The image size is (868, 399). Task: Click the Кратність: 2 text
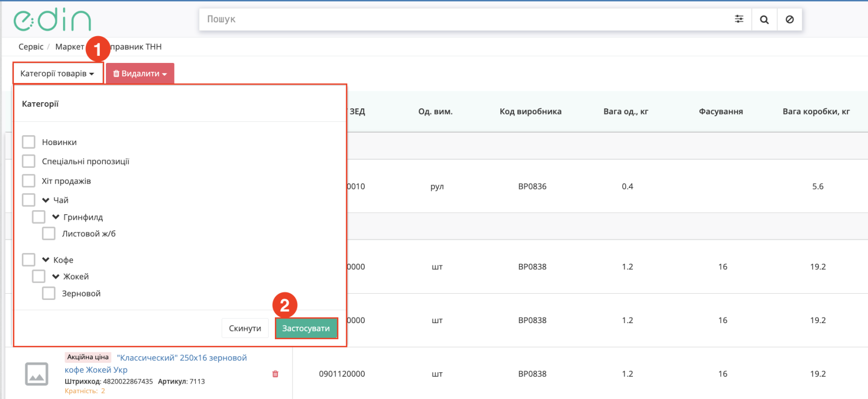click(85, 391)
